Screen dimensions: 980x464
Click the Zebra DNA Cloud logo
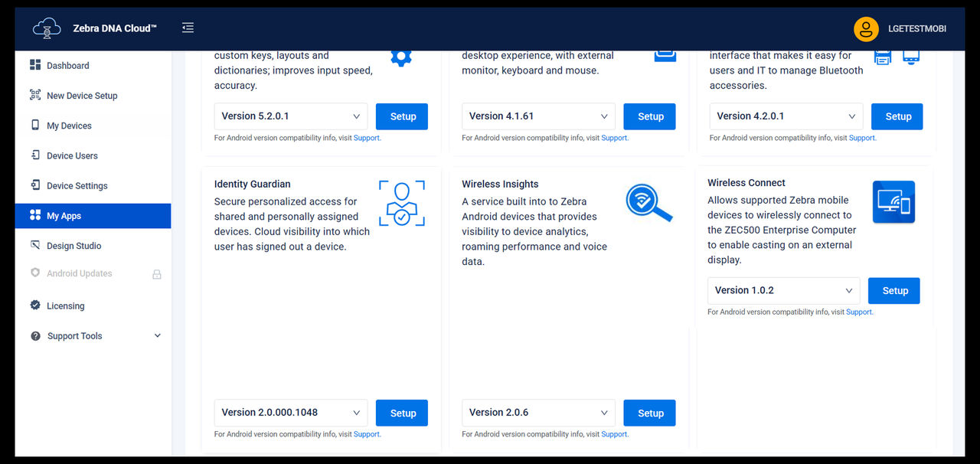coord(46,28)
